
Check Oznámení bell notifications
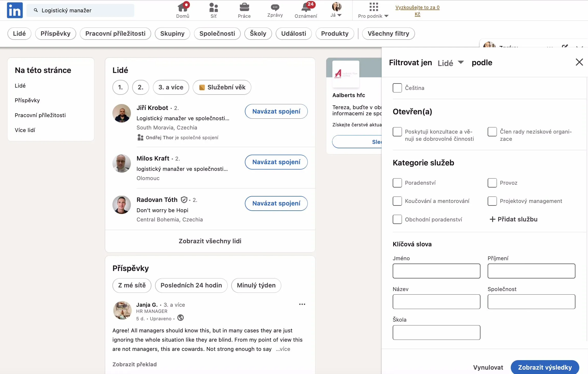pyautogui.click(x=306, y=8)
